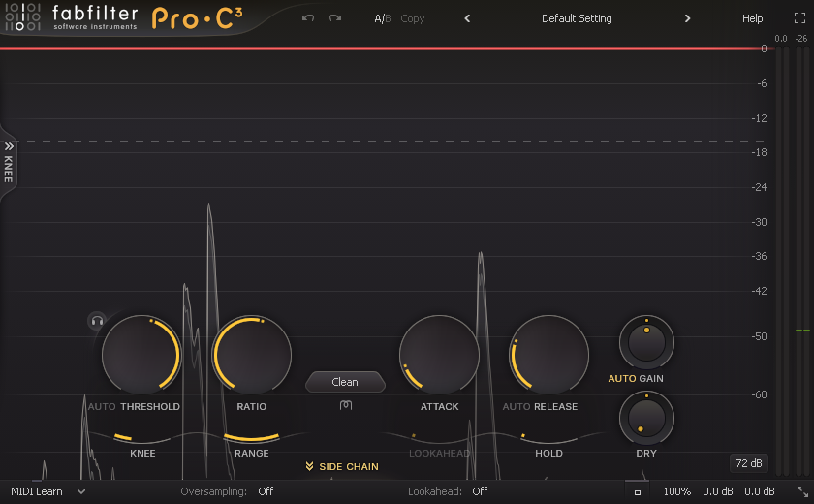Viewport: 814px width, 504px height.
Task: Click the resize window corner icon
Action: [x=802, y=491]
